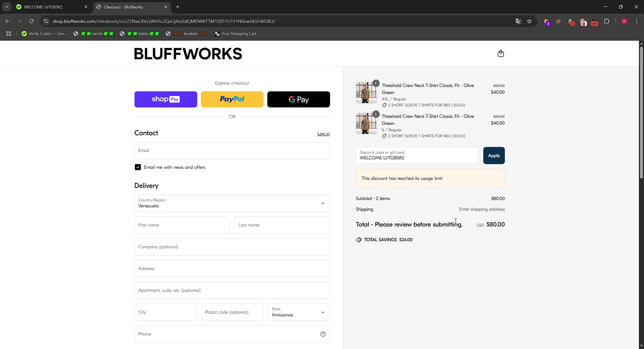This screenshot has width=644, height=349.
Task: Close the WELCOME-LVTGB5R2 tab
Action: tap(85, 7)
